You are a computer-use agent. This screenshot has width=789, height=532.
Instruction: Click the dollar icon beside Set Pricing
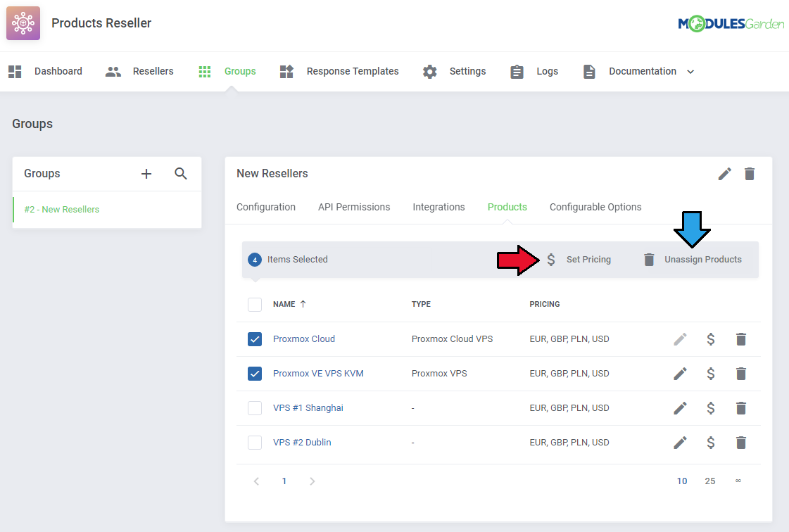551,260
